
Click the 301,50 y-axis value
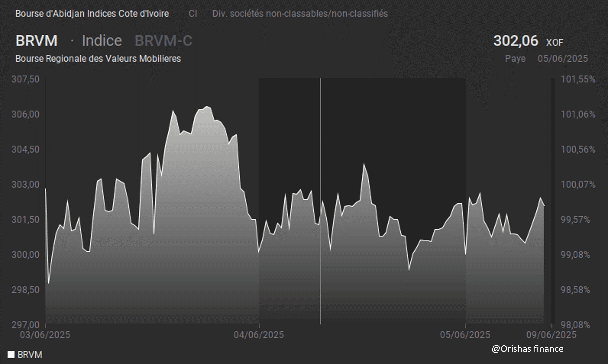click(26, 219)
